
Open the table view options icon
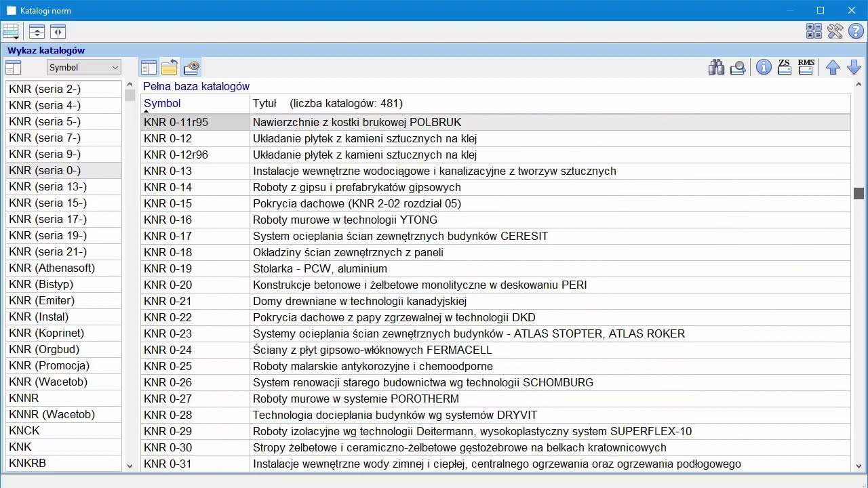point(11,32)
